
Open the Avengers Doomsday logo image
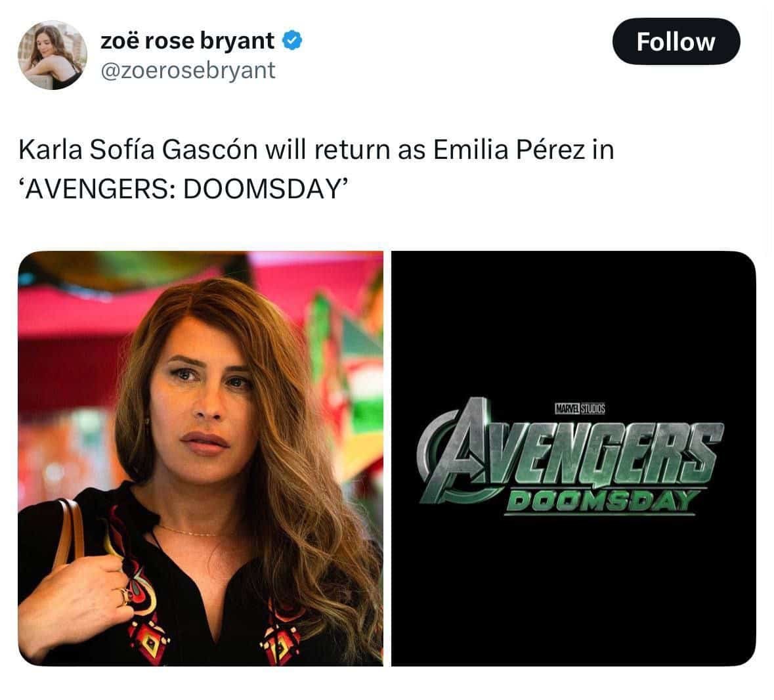pyautogui.click(x=574, y=458)
